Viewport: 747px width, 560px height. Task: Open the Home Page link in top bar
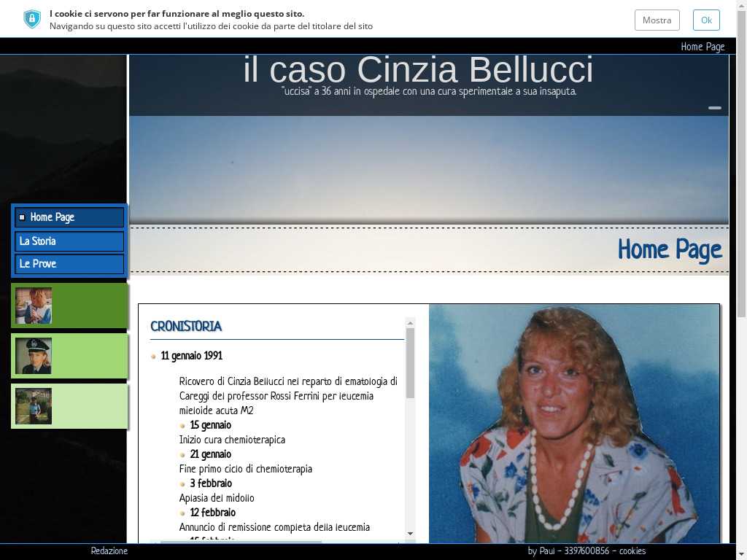[702, 47]
